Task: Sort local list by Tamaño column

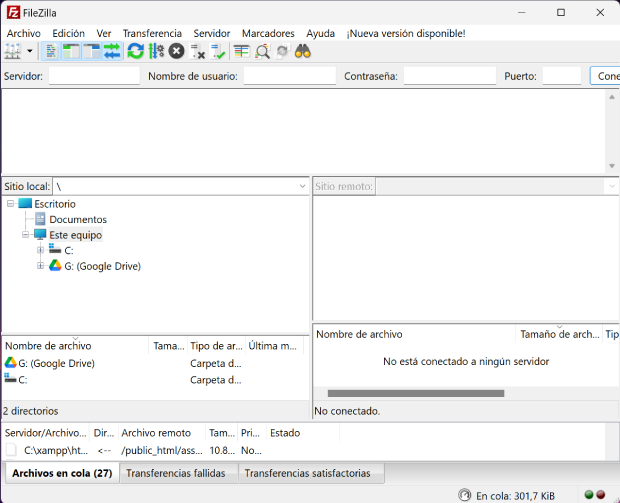Action: [169, 346]
